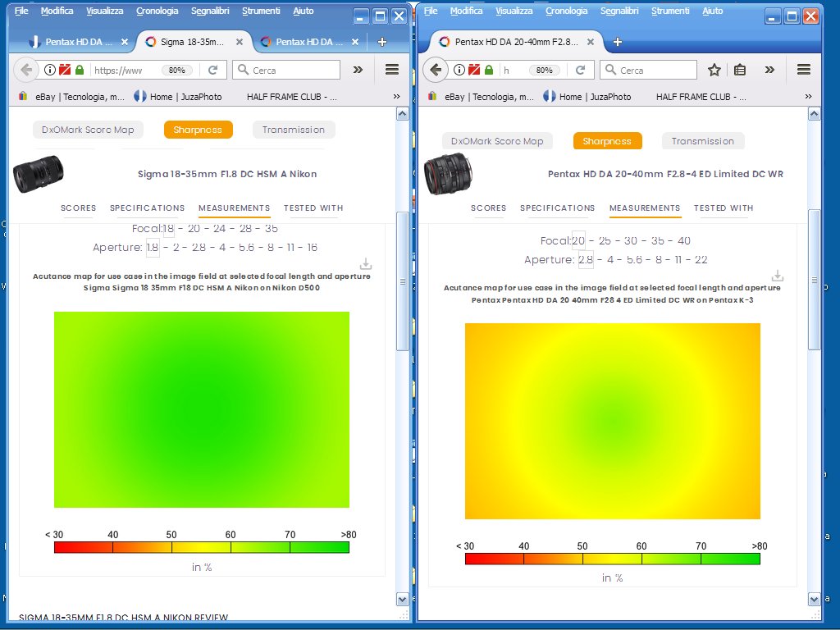Click green padlock in left address bar

tap(80, 70)
